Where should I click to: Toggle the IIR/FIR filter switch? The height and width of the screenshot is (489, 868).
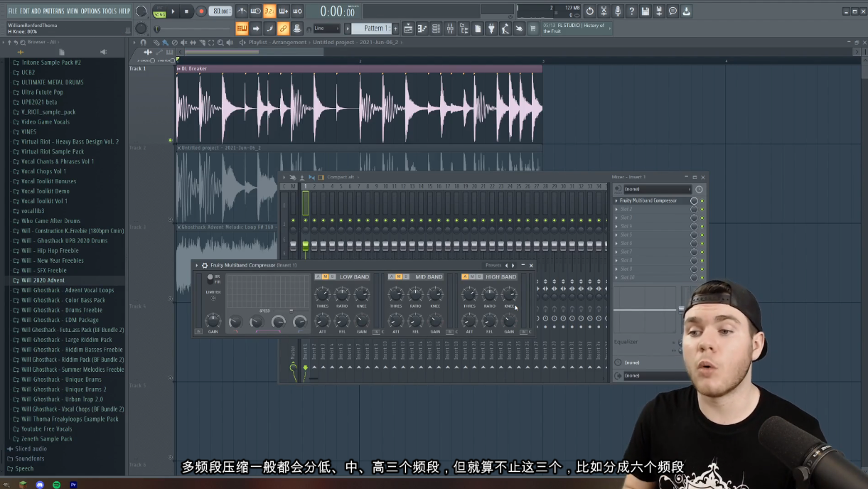click(210, 279)
